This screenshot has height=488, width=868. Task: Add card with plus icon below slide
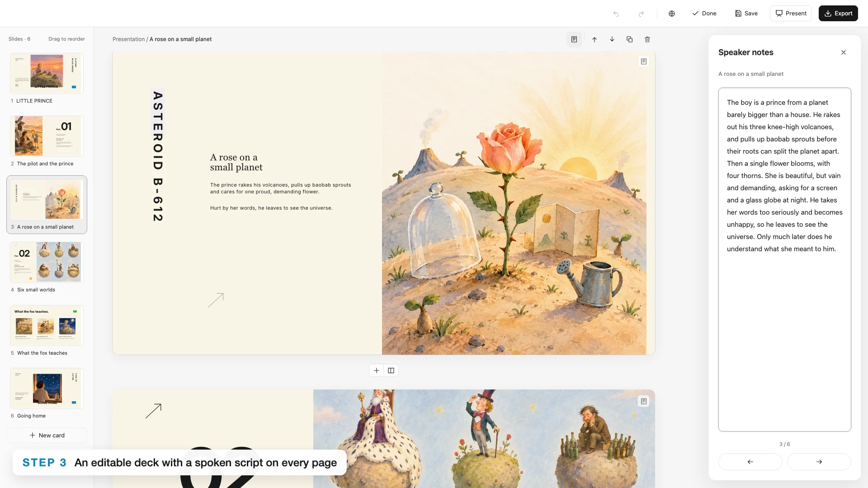click(377, 371)
